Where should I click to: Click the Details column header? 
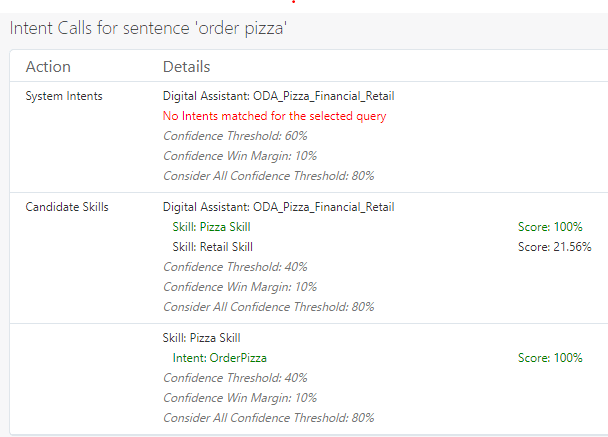(x=186, y=67)
